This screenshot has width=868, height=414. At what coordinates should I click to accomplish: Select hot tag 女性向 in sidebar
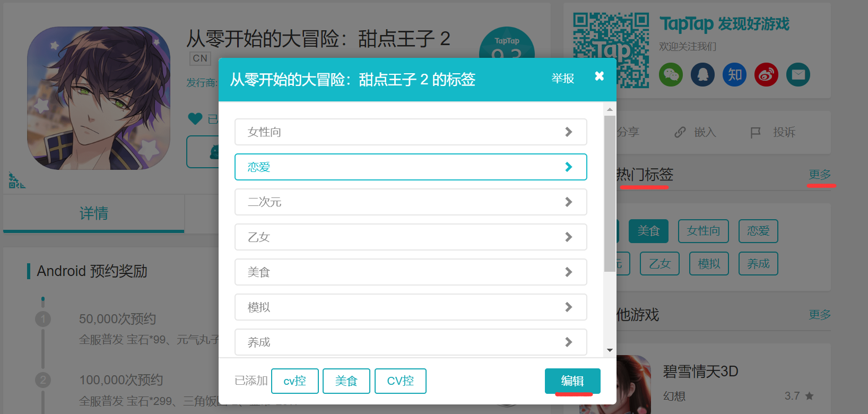pos(704,231)
